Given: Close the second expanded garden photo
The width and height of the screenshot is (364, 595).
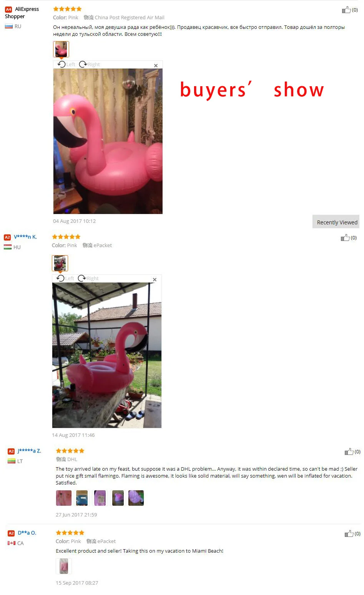Looking at the screenshot, I should point(155,280).
